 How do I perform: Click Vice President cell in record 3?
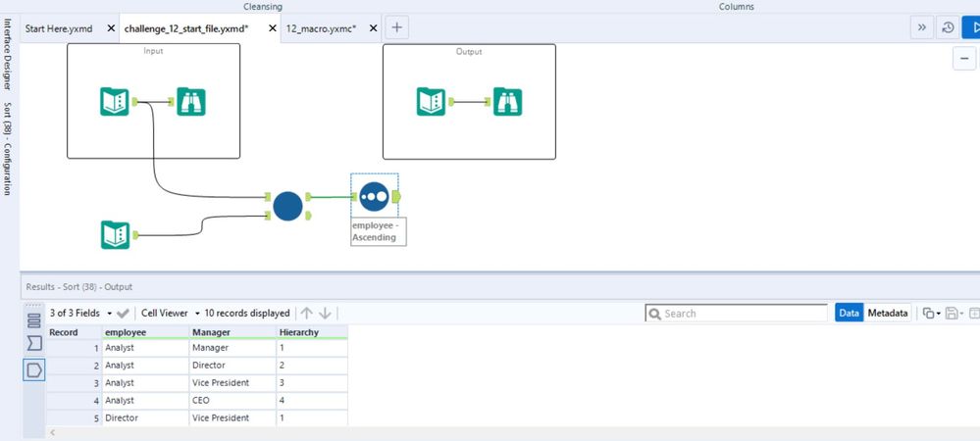point(232,382)
